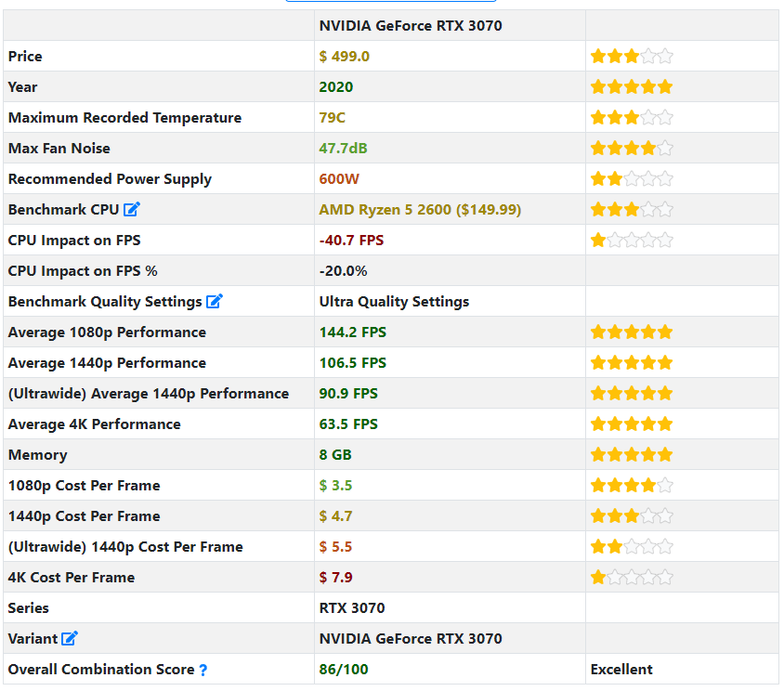
Task: Select the Excellent rating text
Action: tap(621, 669)
